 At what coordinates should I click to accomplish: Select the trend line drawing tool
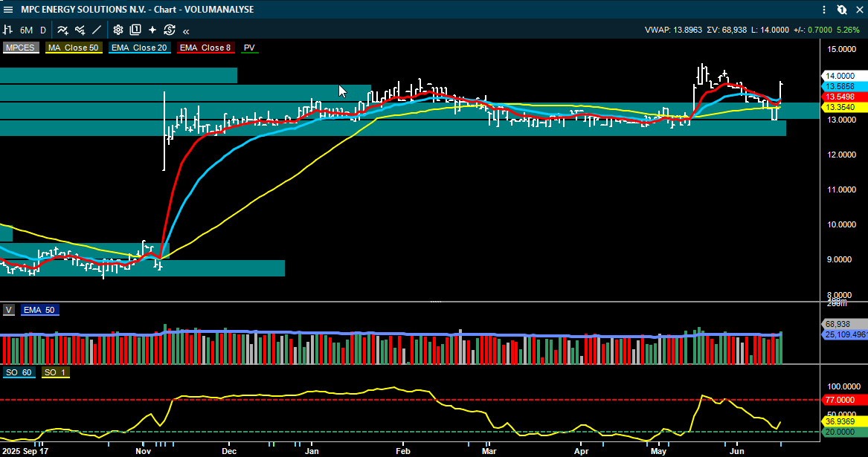(x=97, y=30)
